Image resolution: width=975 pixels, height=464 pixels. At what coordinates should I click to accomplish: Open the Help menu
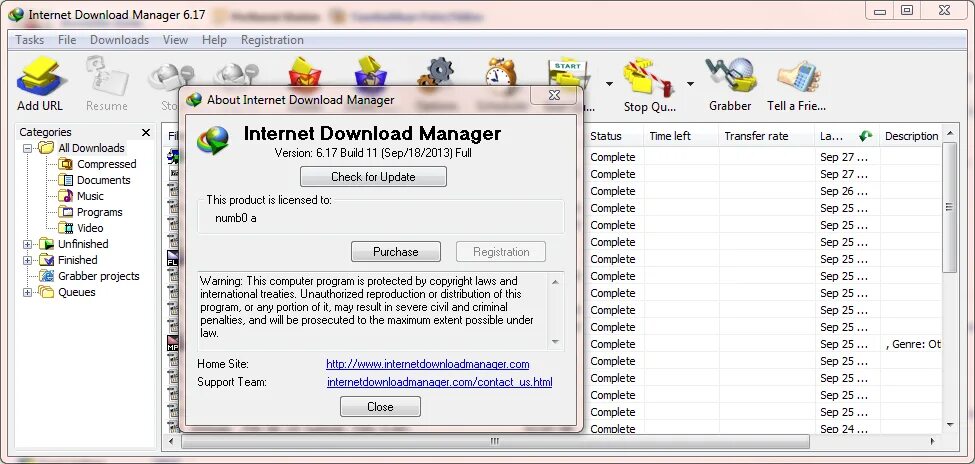click(214, 40)
